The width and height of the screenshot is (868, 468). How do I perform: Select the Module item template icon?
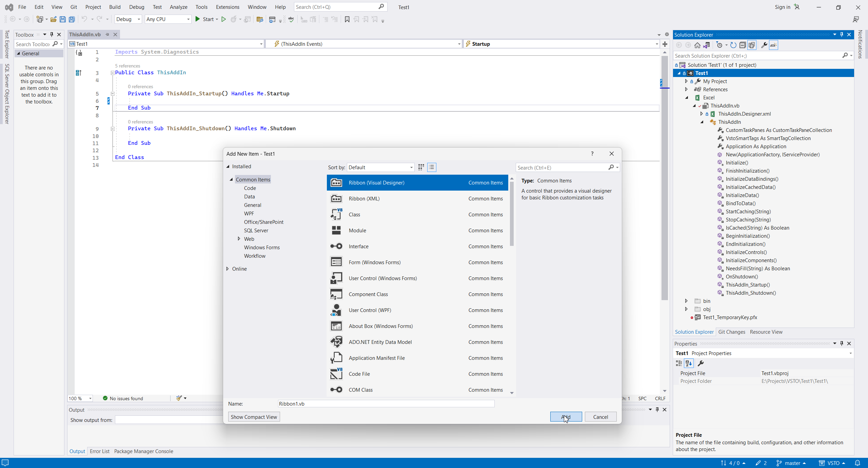pos(336,231)
